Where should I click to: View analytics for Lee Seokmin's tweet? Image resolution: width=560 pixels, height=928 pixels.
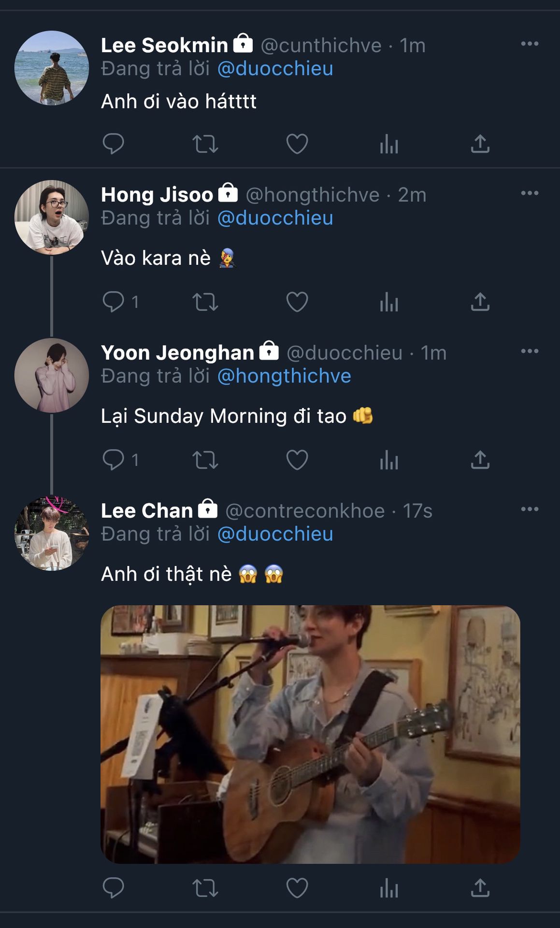click(389, 144)
